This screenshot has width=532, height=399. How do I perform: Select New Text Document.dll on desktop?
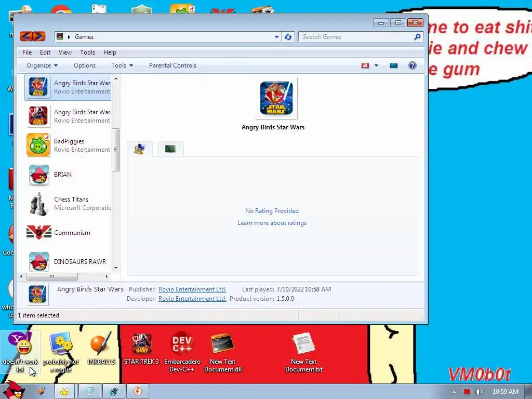tap(222, 352)
